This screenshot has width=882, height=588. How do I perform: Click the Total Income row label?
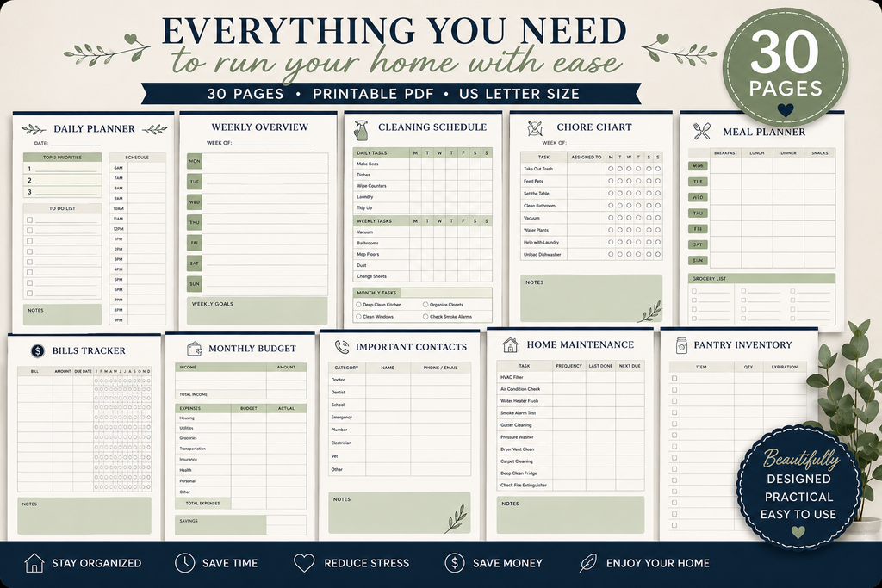tap(194, 394)
